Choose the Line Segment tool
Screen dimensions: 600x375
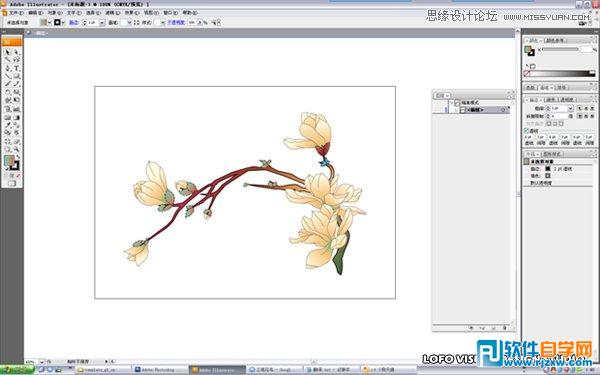[8, 76]
